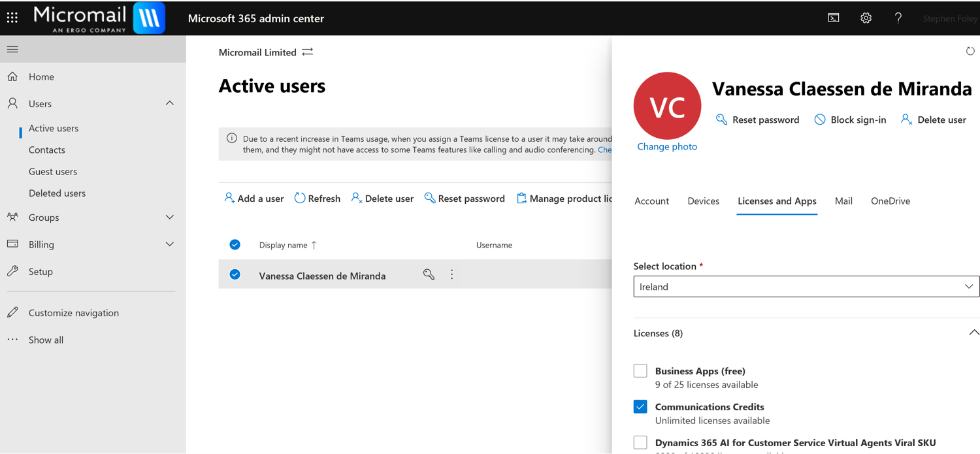
Task: Click the refresh icon in user panel
Action: tap(970, 51)
